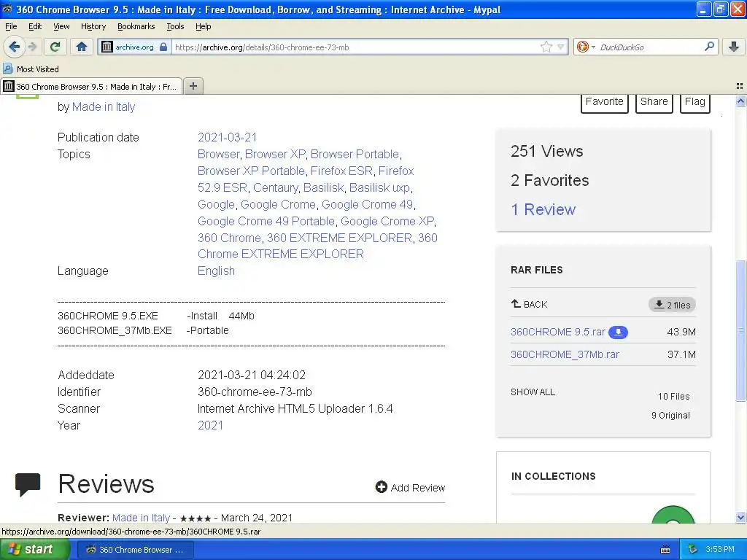Open the Tools menu
Viewport: 747px width, 560px height.
click(175, 26)
